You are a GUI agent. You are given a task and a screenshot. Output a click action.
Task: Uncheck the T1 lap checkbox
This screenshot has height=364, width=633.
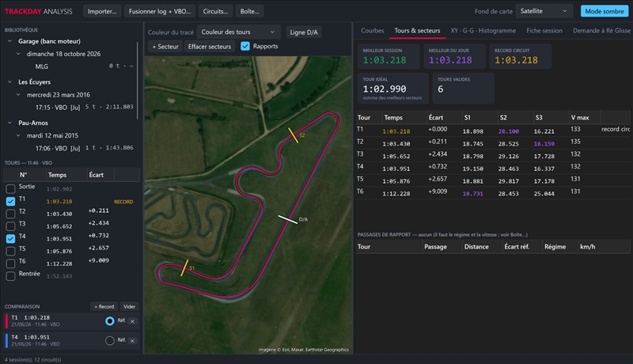[x=10, y=201]
